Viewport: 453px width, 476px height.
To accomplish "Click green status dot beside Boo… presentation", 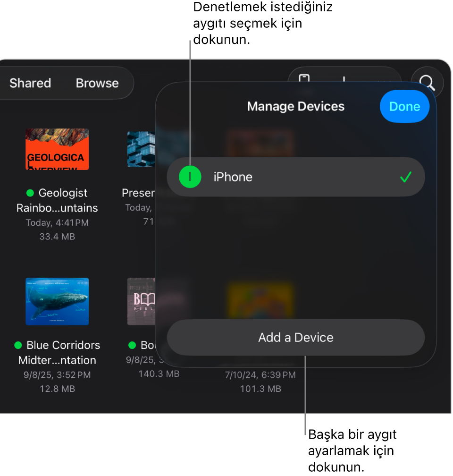I will (132, 345).
